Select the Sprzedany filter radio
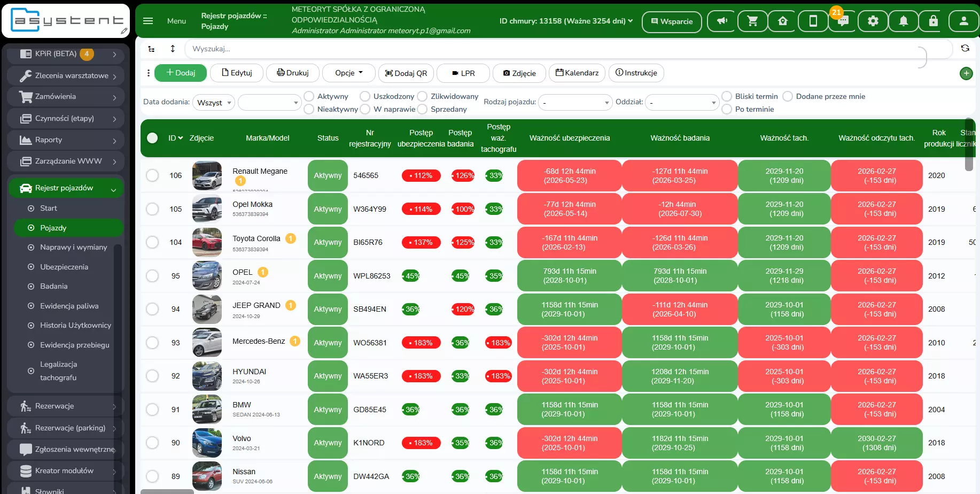Screen dimensions: 980x494 tap(422, 109)
